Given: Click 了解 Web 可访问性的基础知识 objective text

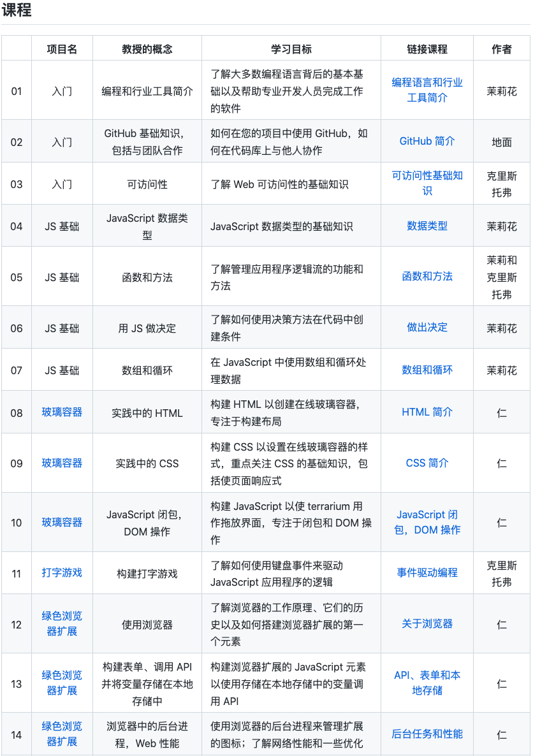Looking at the screenshot, I should [x=279, y=184].
